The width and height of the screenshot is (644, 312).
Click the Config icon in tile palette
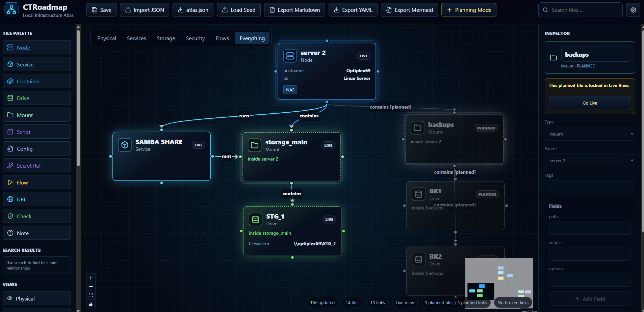[10, 149]
